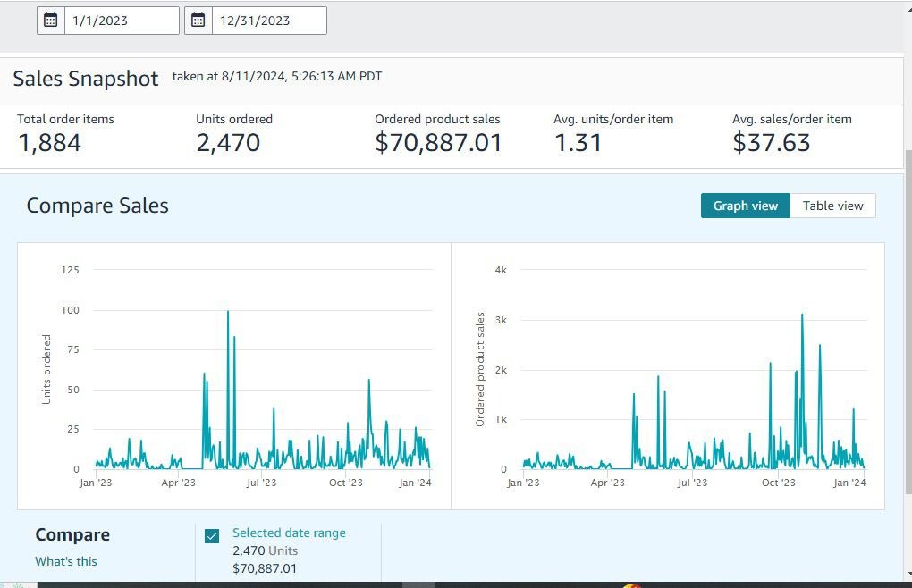Screen dimensions: 912x588
Task: Click the snapshot timestamp text
Action: pyautogui.click(x=277, y=77)
